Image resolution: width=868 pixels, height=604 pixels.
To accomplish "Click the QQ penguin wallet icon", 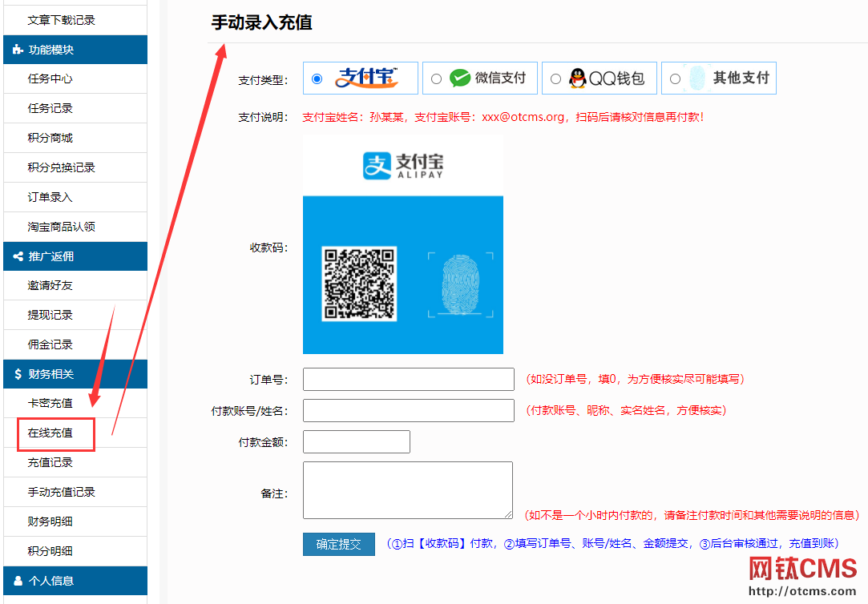I will [577, 78].
